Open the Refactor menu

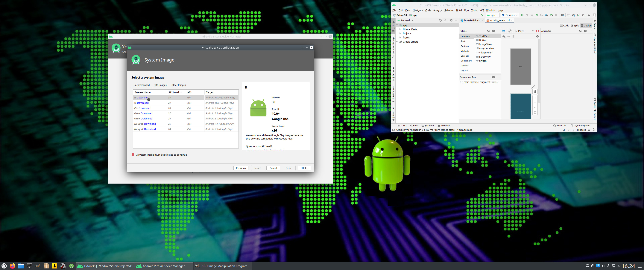[449, 10]
